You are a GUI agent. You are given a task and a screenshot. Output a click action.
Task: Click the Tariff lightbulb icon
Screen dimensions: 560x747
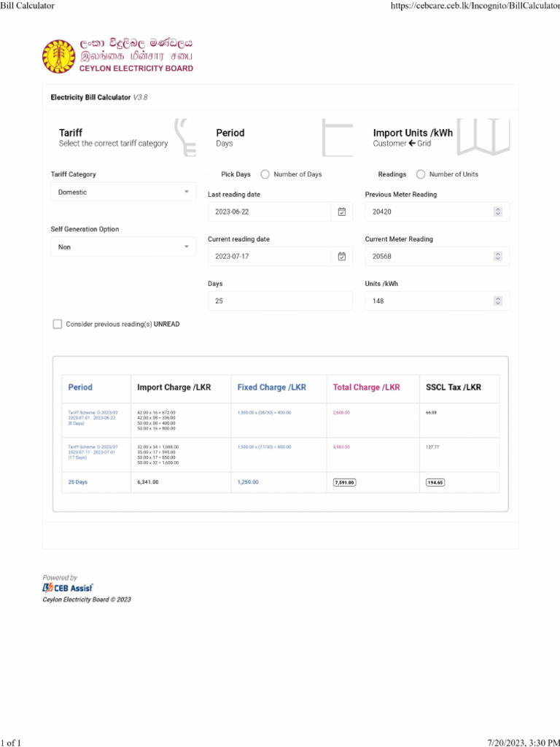tap(184, 137)
